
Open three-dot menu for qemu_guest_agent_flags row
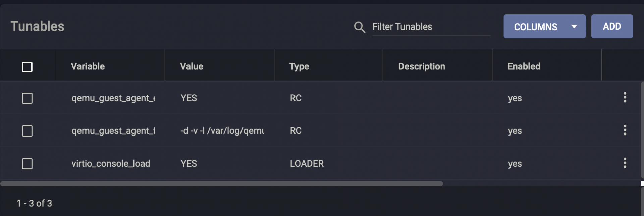tap(625, 130)
